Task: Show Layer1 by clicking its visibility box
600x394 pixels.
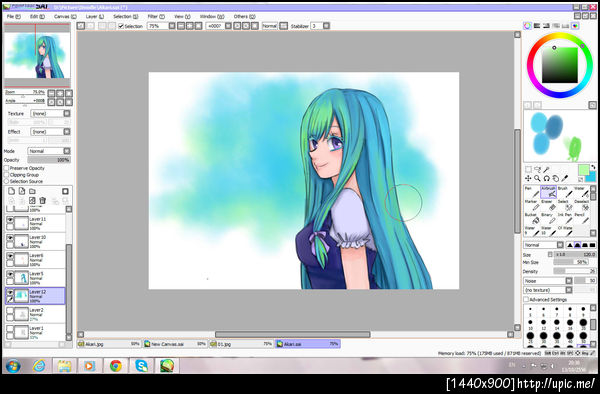Action: pyautogui.click(x=10, y=329)
